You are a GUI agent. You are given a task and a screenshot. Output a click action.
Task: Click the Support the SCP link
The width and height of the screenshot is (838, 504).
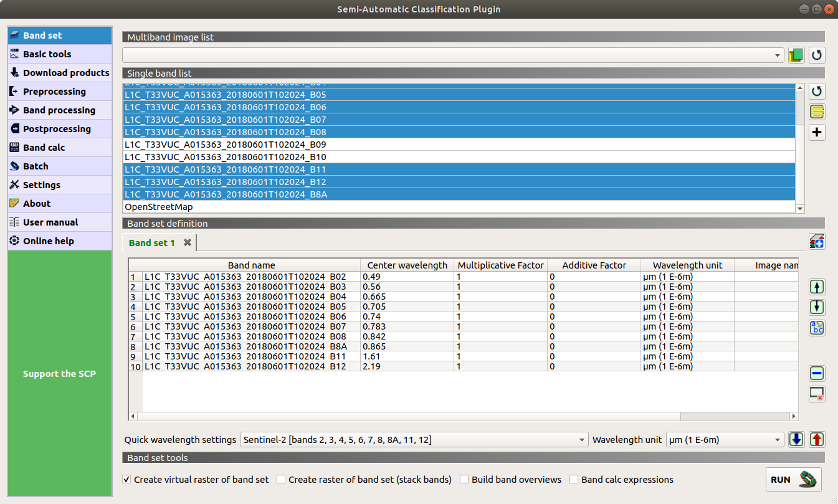59,374
